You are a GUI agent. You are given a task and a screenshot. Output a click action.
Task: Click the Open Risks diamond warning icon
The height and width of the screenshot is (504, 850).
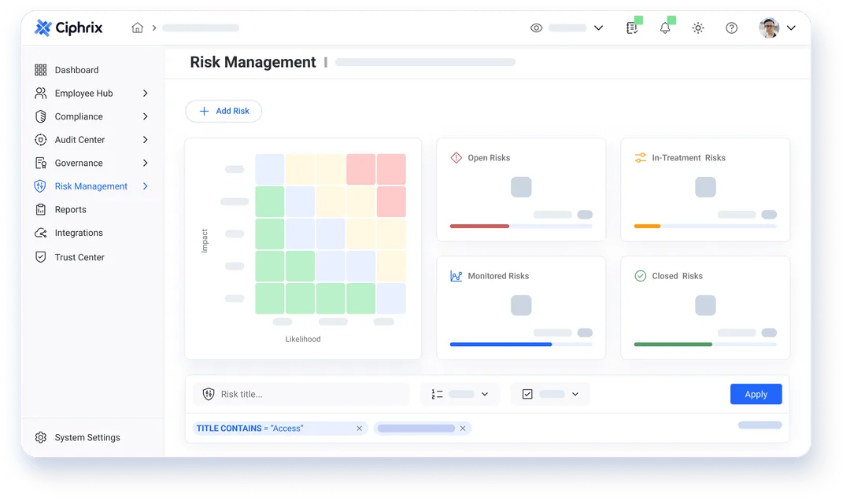click(x=456, y=157)
